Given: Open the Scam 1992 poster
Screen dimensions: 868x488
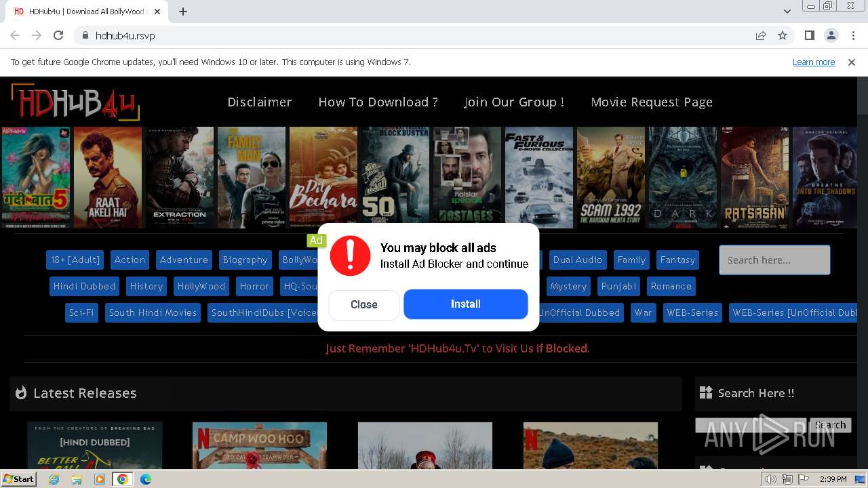Looking at the screenshot, I should click(x=611, y=178).
